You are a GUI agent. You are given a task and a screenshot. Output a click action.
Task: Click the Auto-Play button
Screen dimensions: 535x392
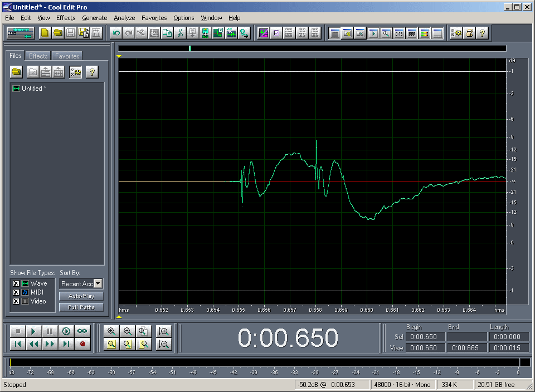pos(81,296)
